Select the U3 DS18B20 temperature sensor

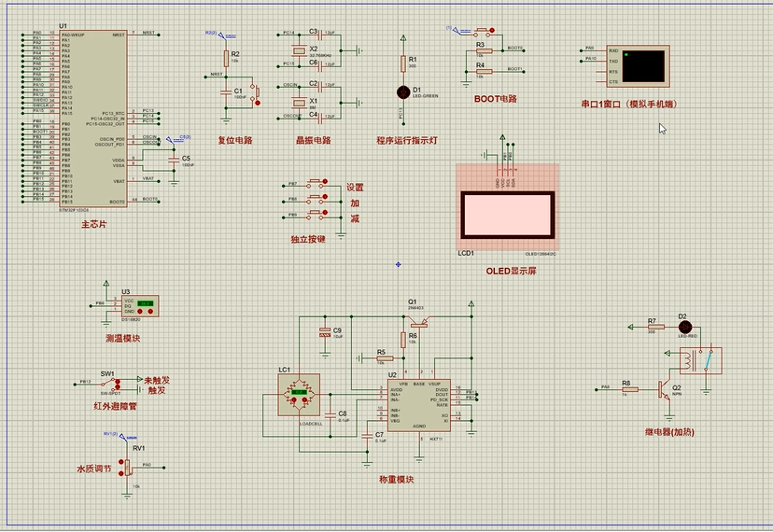coord(140,306)
